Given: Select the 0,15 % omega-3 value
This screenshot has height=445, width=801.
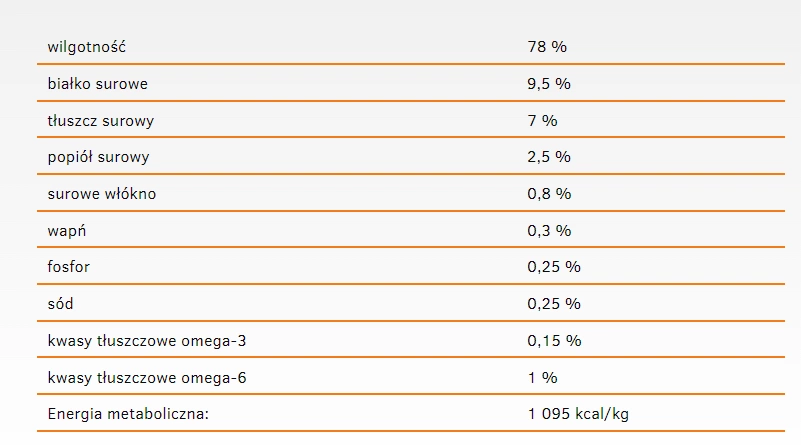Looking at the screenshot, I should [x=554, y=341].
